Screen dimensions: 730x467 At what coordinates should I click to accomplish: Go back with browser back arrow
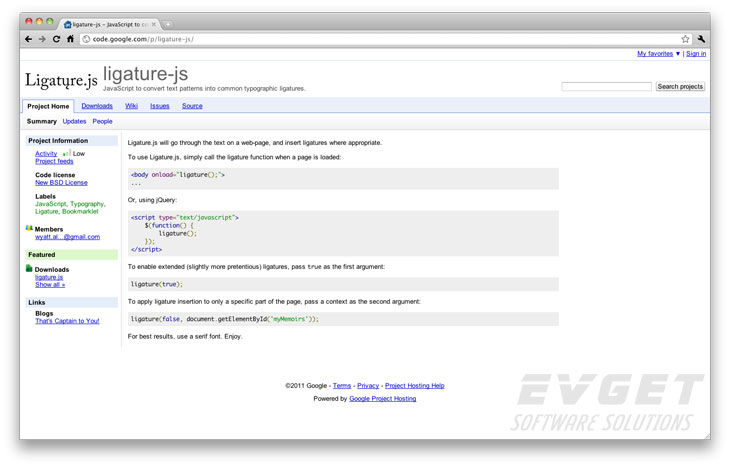(28, 39)
